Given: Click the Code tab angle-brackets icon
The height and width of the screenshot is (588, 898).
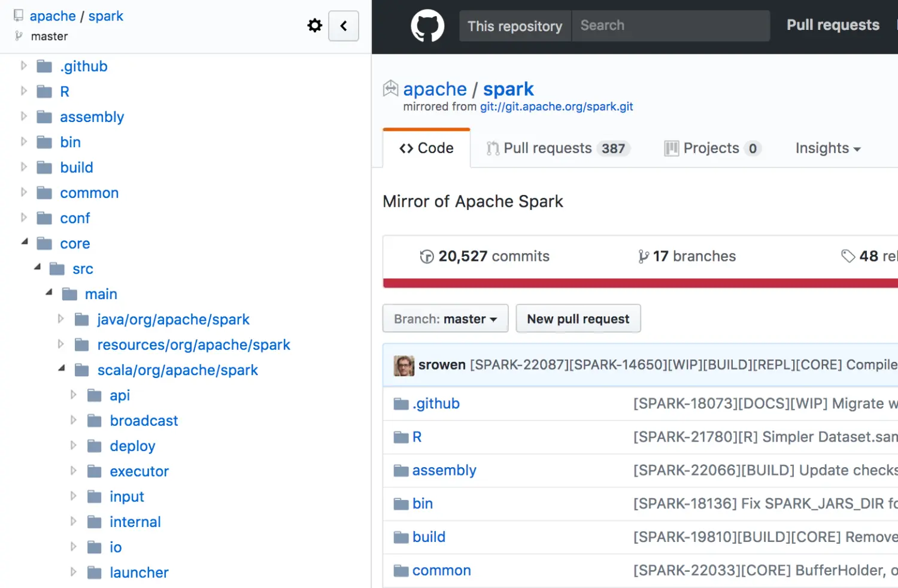Looking at the screenshot, I should (x=406, y=148).
